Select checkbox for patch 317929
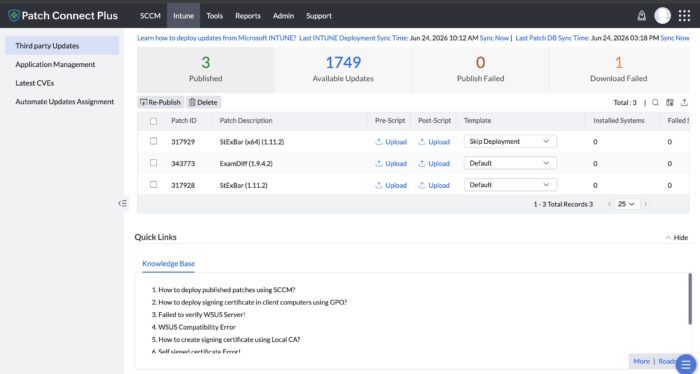This screenshot has height=374, width=700. tap(154, 141)
